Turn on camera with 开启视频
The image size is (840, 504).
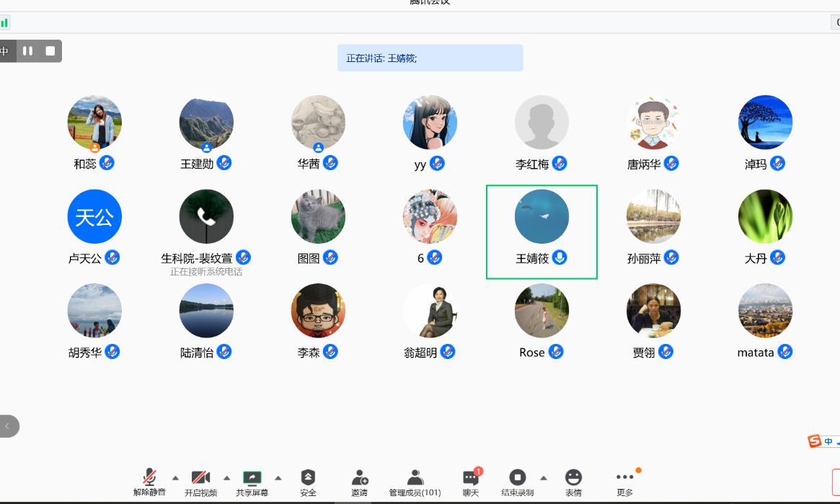[200, 481]
